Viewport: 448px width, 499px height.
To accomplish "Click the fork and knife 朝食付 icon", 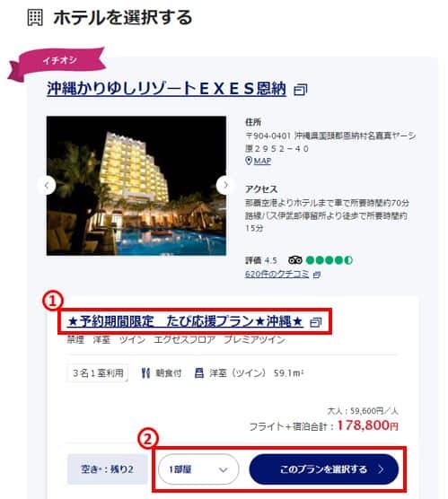I will point(145,373).
